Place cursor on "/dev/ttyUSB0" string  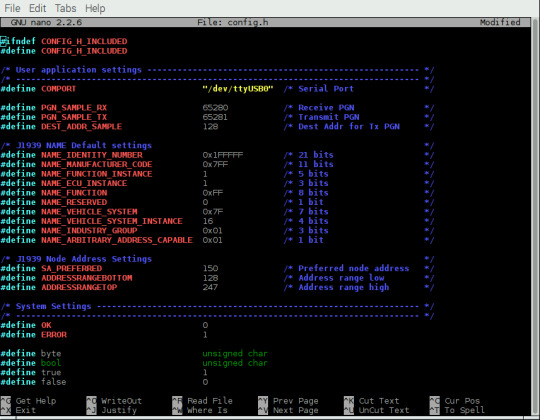coord(238,88)
